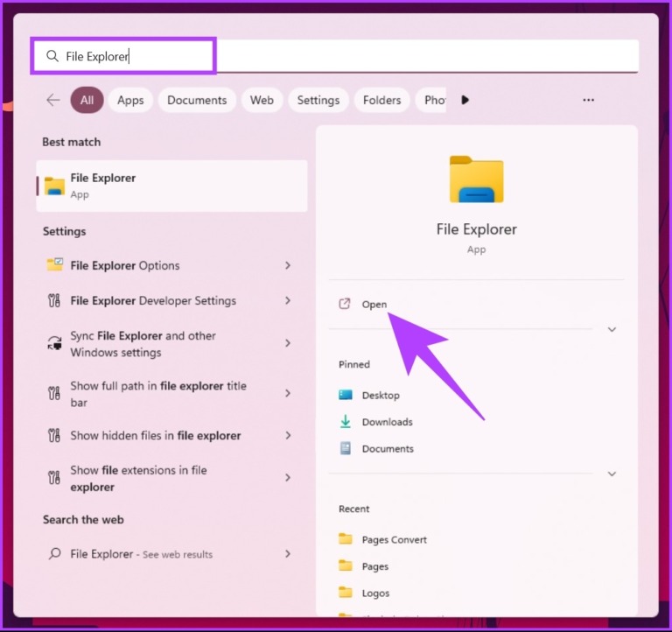
Task: Switch to the Apps filter tab
Action: pyautogui.click(x=130, y=100)
